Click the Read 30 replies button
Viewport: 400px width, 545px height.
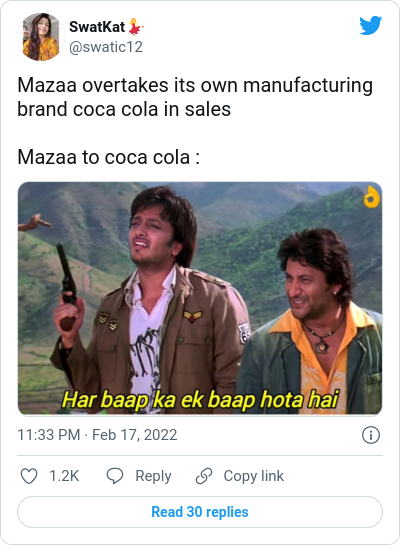coord(200,512)
